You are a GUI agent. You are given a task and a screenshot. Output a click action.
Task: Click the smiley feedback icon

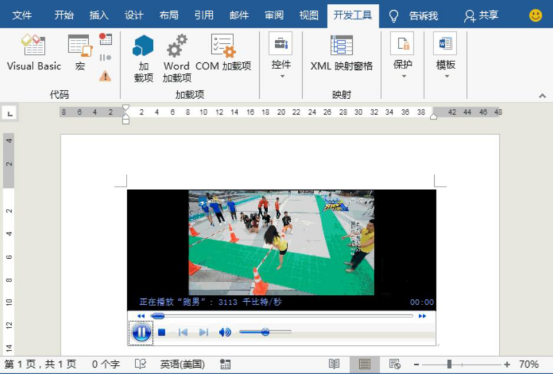(535, 16)
